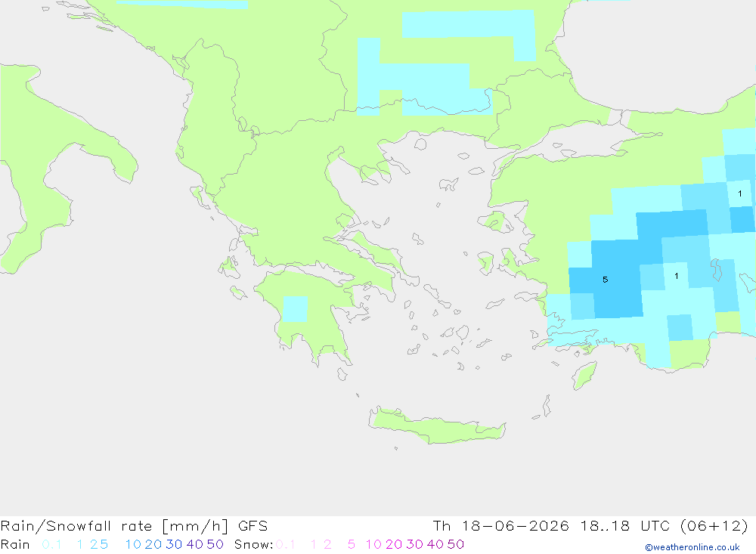Click the "GFS" model label

tap(253, 526)
